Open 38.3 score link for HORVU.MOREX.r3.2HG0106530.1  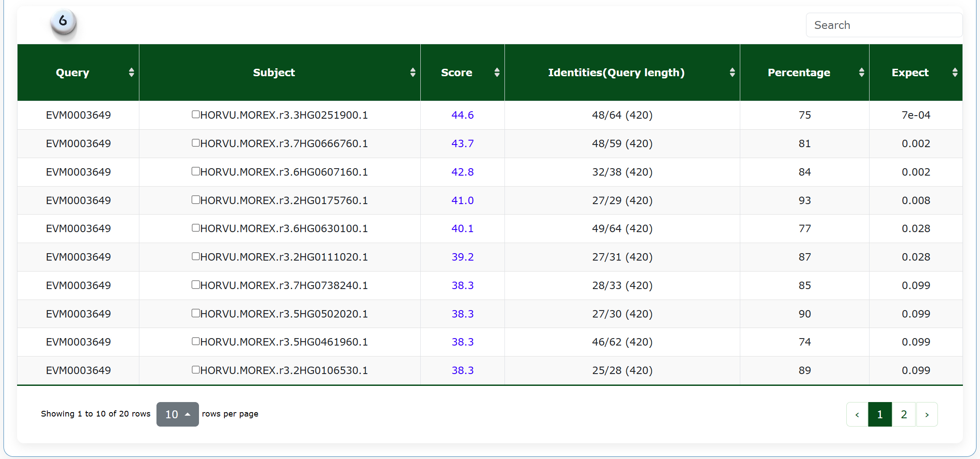click(x=462, y=371)
